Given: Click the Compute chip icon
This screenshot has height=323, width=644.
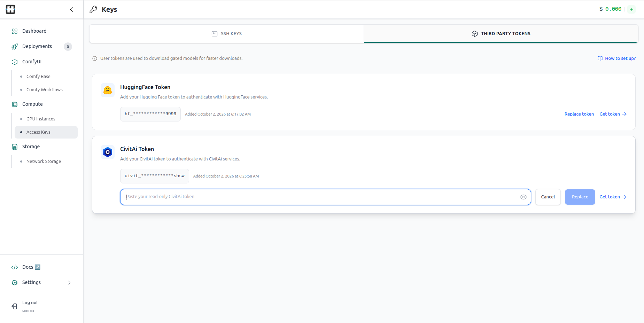Looking at the screenshot, I should tap(15, 104).
